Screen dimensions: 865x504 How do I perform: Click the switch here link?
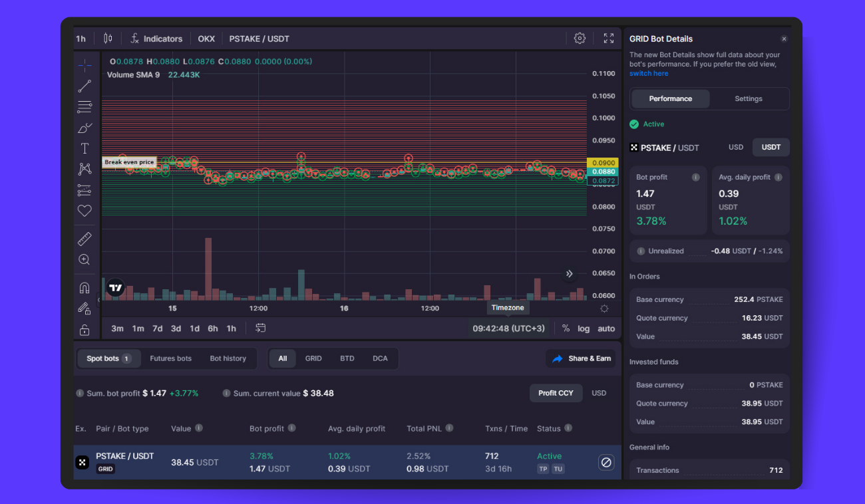coord(649,73)
